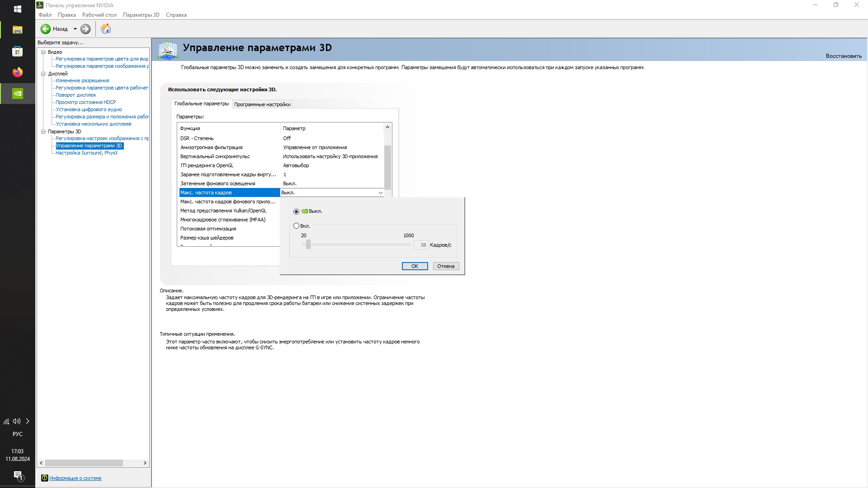
Task: Click the volume icon in system tray
Action: point(17,421)
